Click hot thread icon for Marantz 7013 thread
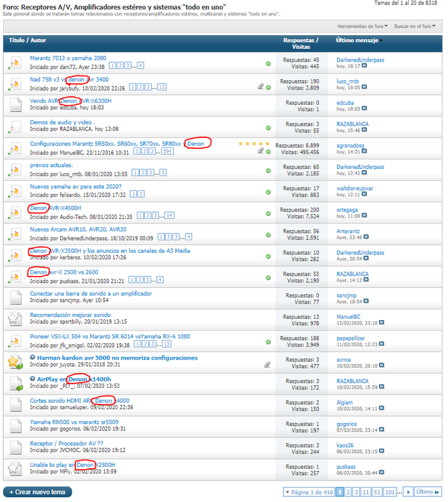Image resolution: width=448 pixels, height=502 pixels. click(x=14, y=63)
